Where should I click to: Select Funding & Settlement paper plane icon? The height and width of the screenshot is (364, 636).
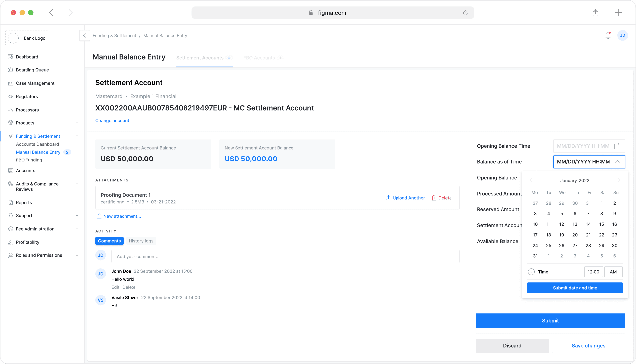coord(11,136)
